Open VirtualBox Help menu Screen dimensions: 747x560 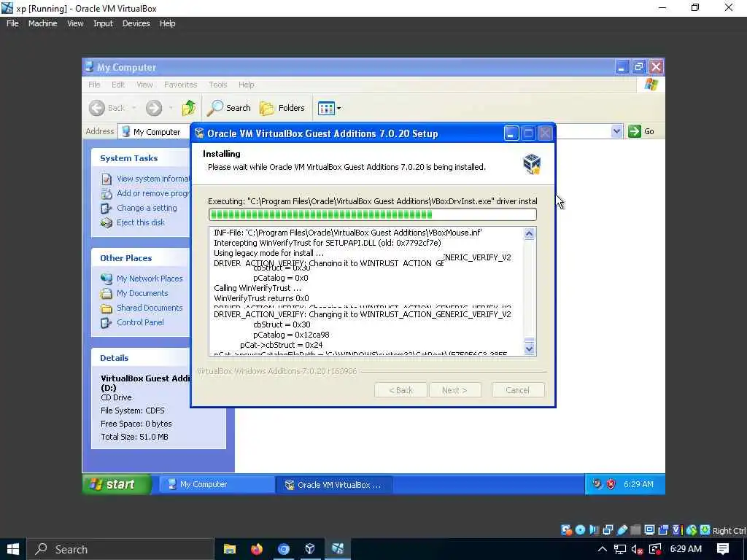[167, 23]
